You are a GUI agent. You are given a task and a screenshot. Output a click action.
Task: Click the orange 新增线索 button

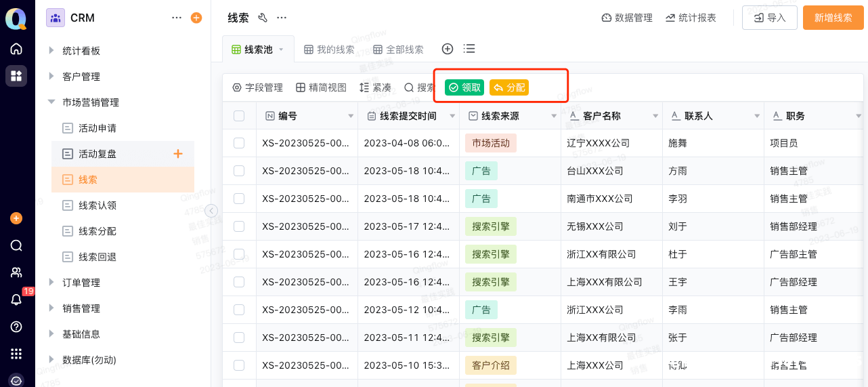tap(833, 18)
